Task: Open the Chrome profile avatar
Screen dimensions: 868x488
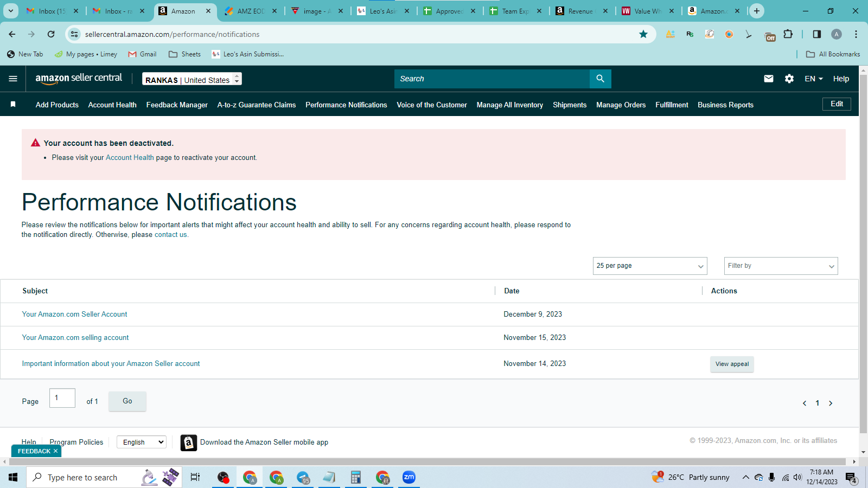Action: click(837, 34)
